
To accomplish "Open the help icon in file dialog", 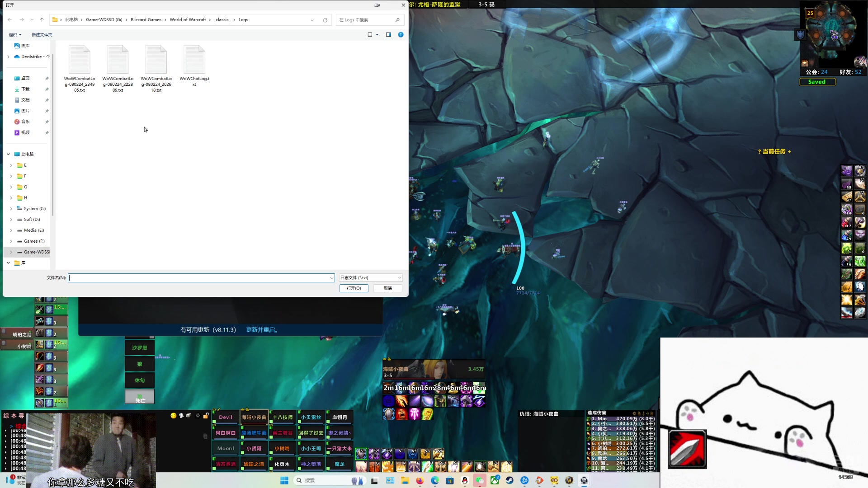I will [x=401, y=35].
